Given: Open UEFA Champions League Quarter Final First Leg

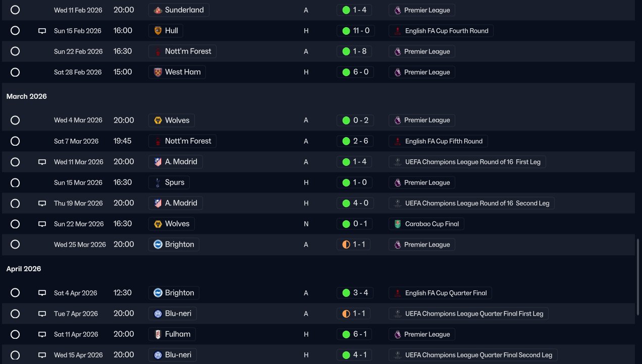Looking at the screenshot, I should (x=468, y=314).
